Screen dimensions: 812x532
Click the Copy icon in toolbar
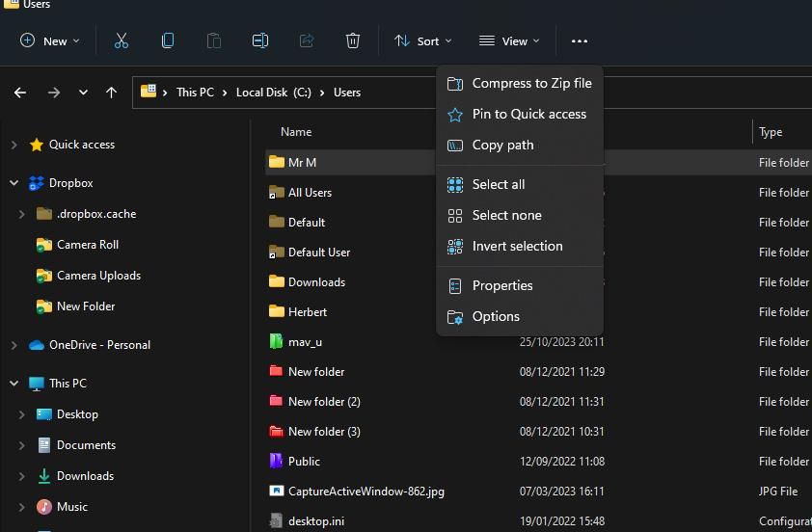point(168,40)
